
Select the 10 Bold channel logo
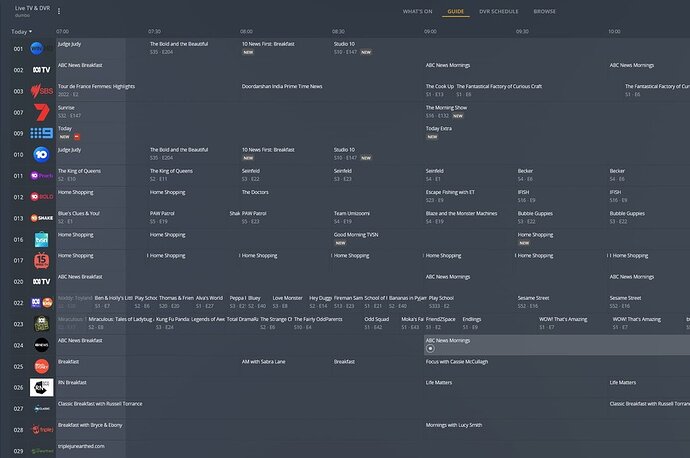41,197
